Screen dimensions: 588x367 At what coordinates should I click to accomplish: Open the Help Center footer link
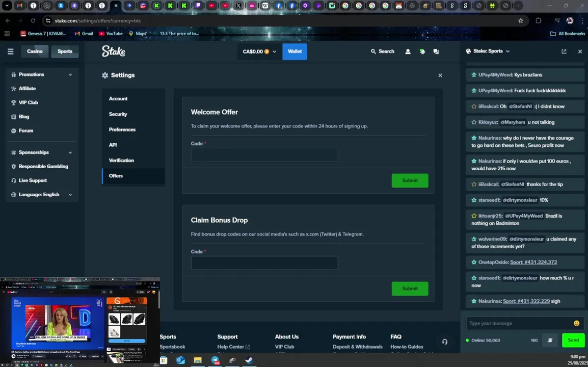pos(233,347)
